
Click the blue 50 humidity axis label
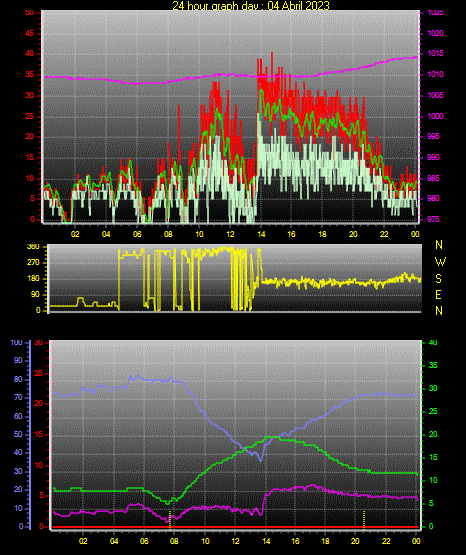click(x=18, y=434)
